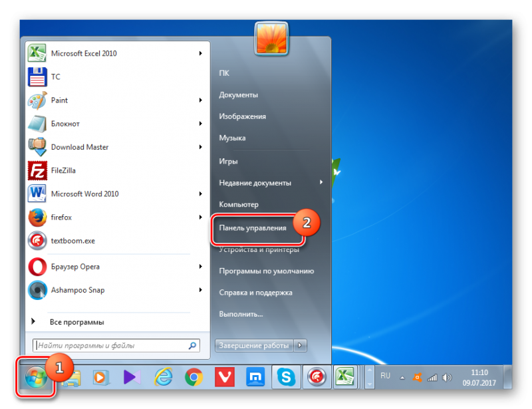
Task: Click the user account flower picture
Action: coord(271,39)
